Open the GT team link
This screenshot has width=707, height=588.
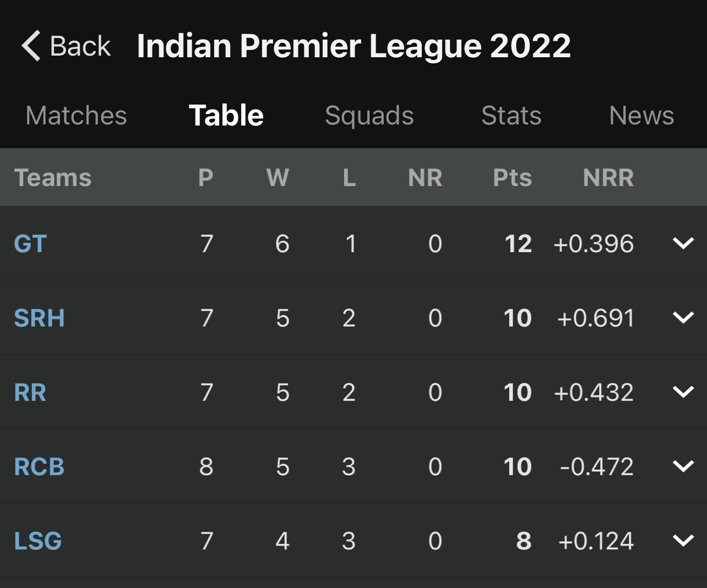30,244
